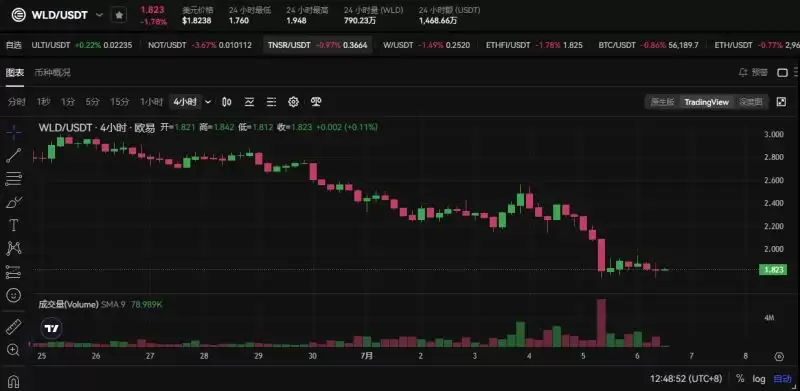Screen dimensions: 800x391
Task: Open the 预警 price alert bell
Action: [753, 72]
